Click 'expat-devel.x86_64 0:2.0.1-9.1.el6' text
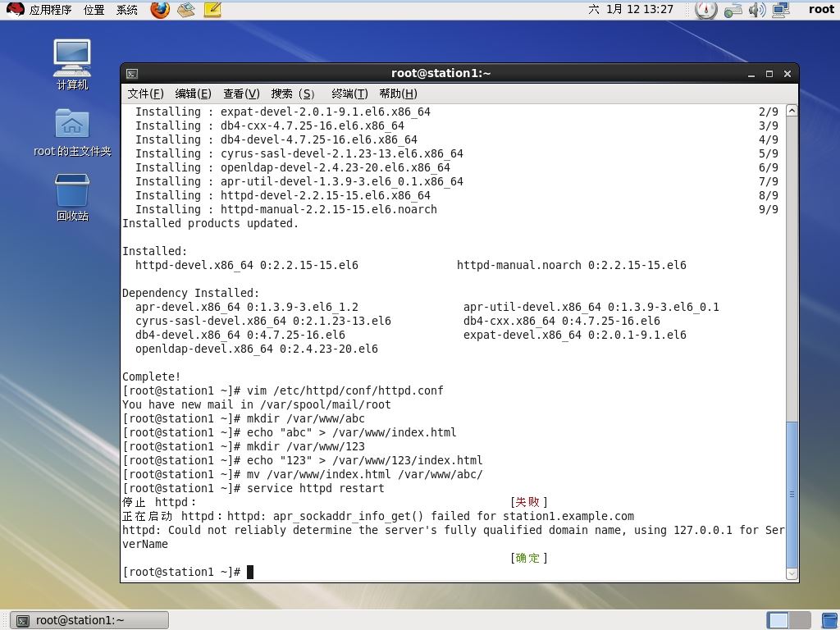 [575, 335]
